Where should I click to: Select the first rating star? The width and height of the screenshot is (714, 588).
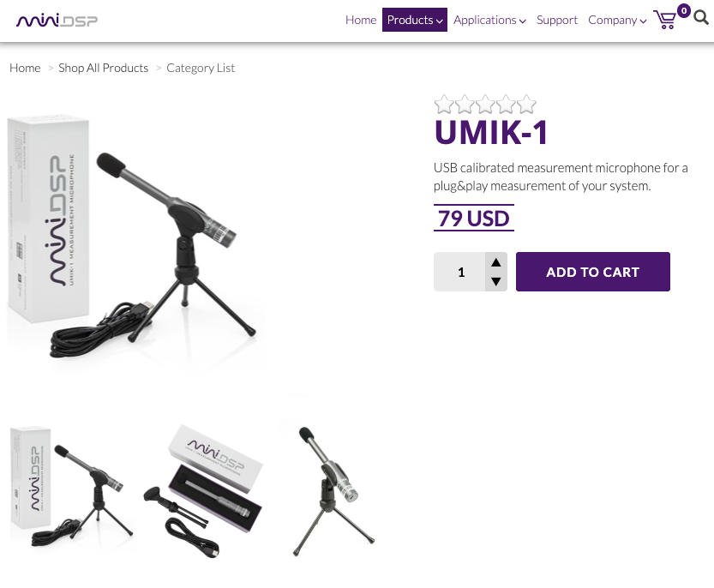pyautogui.click(x=443, y=105)
